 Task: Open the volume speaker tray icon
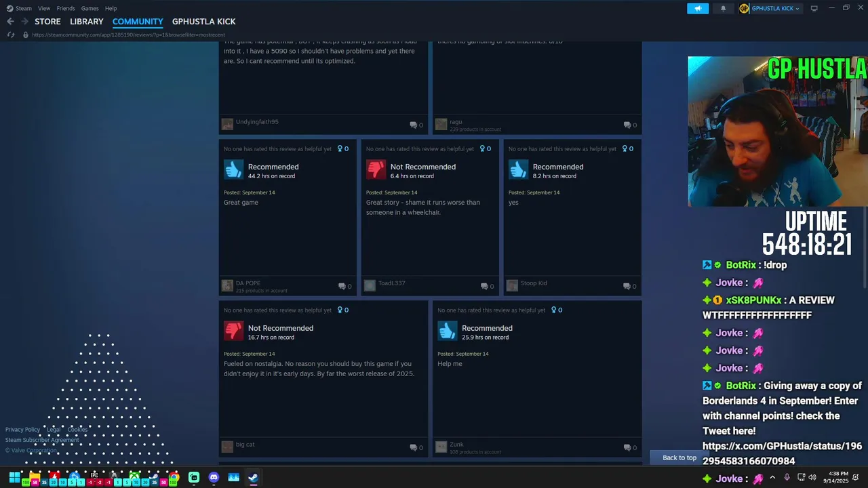[812, 477]
